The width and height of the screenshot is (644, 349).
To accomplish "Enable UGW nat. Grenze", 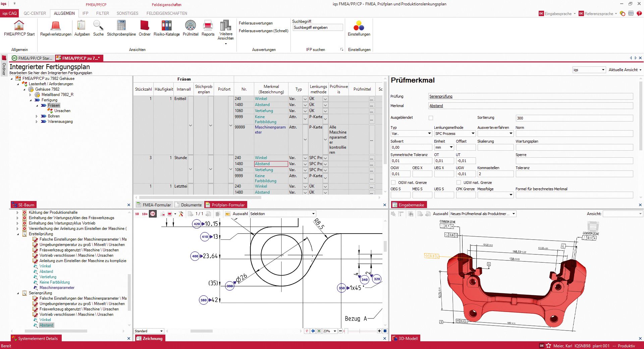I will [x=458, y=182].
